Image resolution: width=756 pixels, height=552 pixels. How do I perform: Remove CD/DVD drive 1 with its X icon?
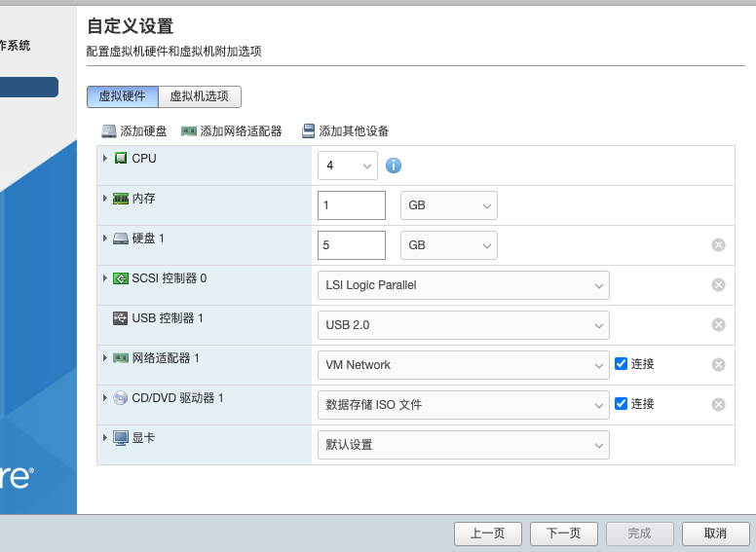718,405
